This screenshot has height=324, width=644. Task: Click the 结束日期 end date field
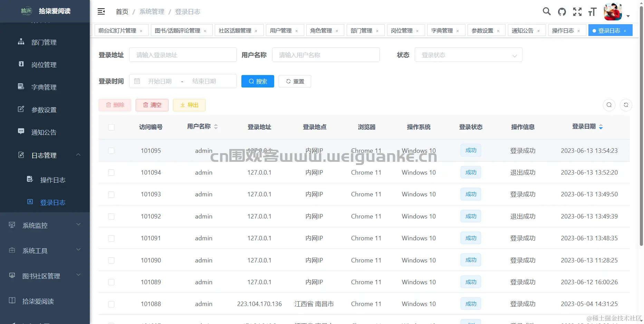coord(204,81)
